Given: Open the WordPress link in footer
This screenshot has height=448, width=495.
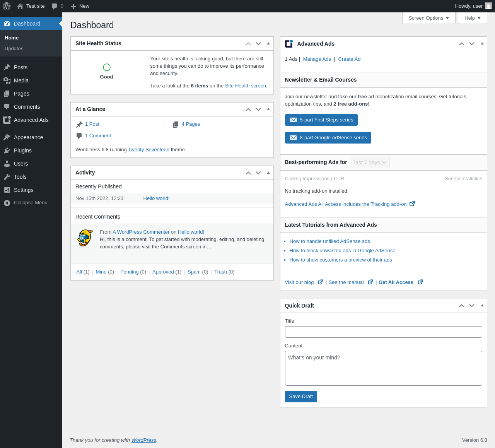Looking at the screenshot, I should [x=144, y=440].
